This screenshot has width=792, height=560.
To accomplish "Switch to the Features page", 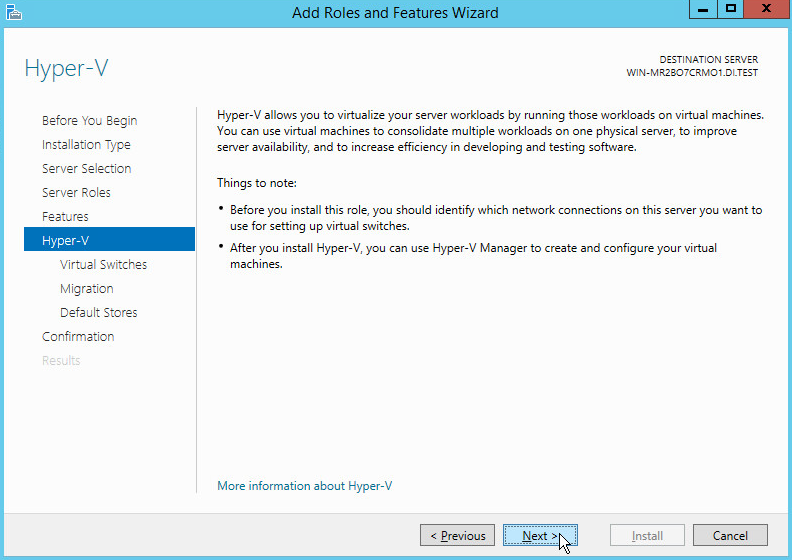I will tap(65, 217).
